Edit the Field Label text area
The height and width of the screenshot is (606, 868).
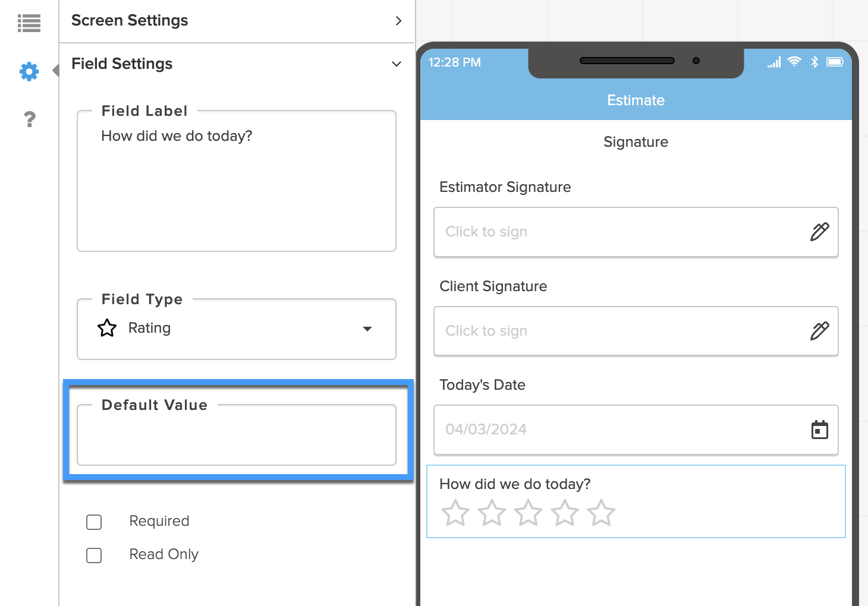[x=237, y=181]
